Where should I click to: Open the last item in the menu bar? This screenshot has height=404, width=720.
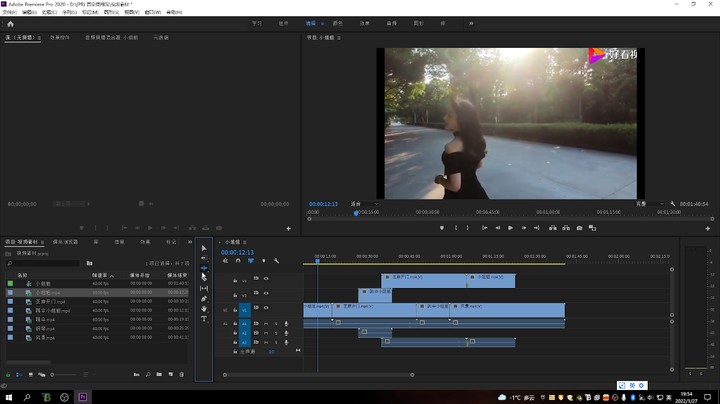tap(174, 12)
